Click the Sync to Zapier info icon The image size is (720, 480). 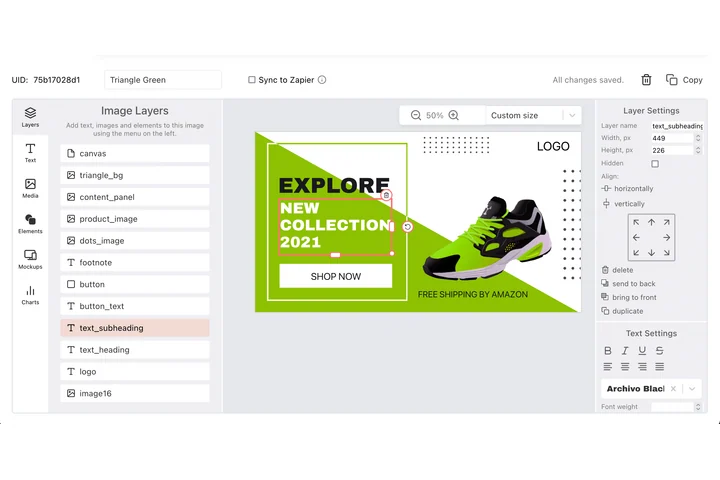pos(322,80)
